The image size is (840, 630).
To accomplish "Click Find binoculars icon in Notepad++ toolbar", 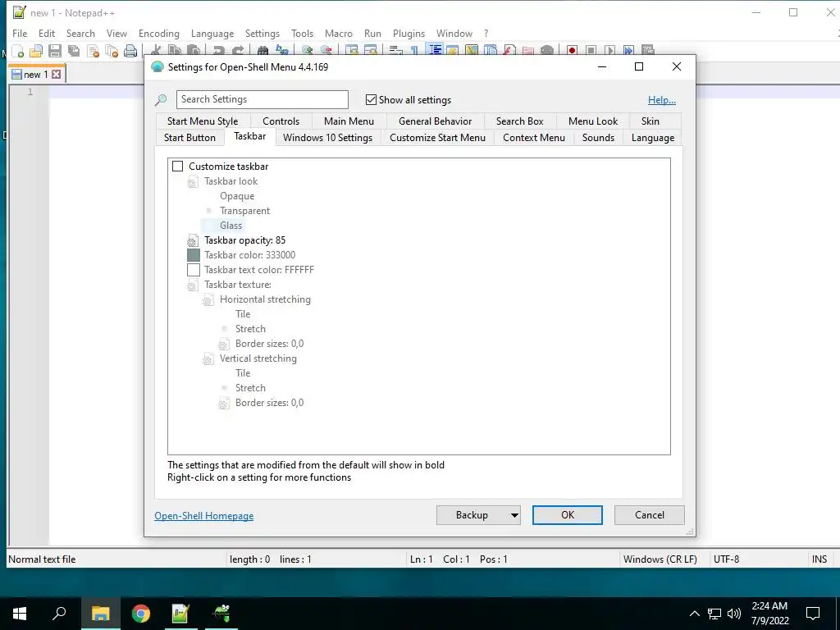I will click(262, 50).
